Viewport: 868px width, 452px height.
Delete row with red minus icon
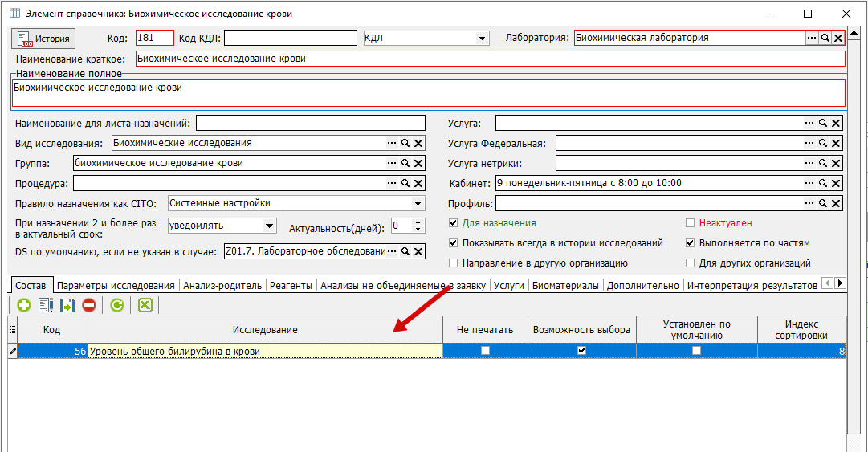coord(88,305)
